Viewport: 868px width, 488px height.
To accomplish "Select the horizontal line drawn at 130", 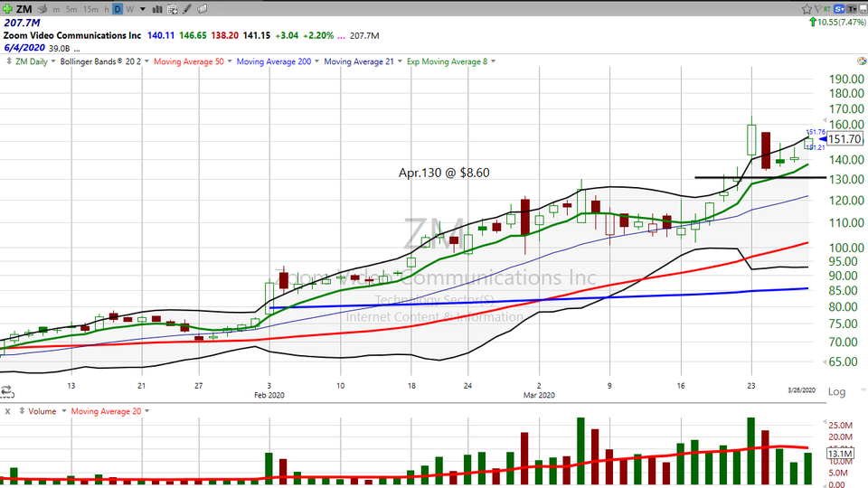I will pyautogui.click(x=760, y=178).
